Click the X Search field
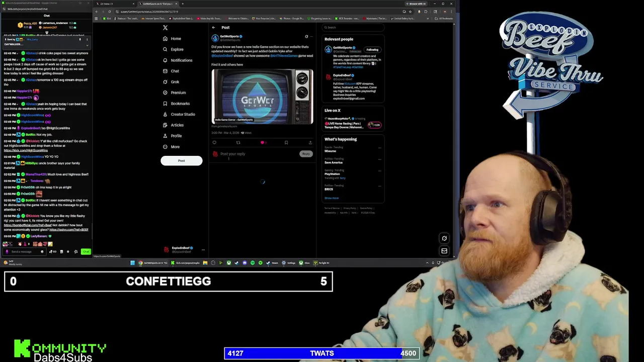The width and height of the screenshot is (644, 362). click(x=353, y=28)
